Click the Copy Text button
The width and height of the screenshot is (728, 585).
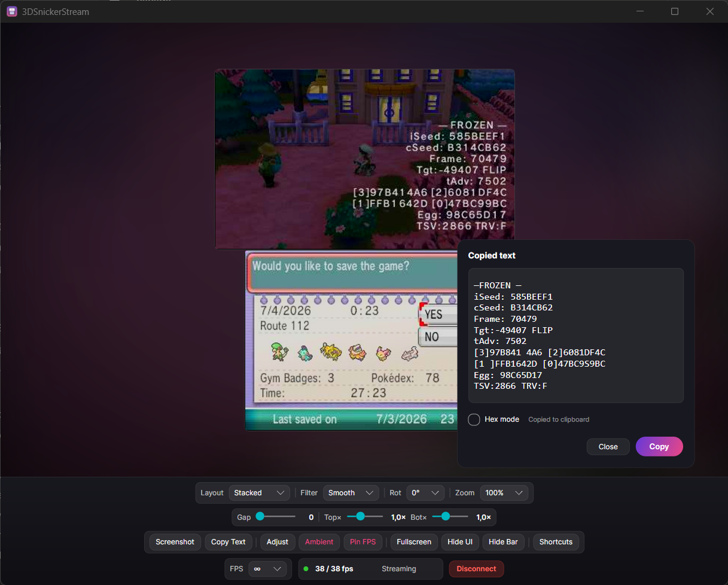tap(229, 542)
